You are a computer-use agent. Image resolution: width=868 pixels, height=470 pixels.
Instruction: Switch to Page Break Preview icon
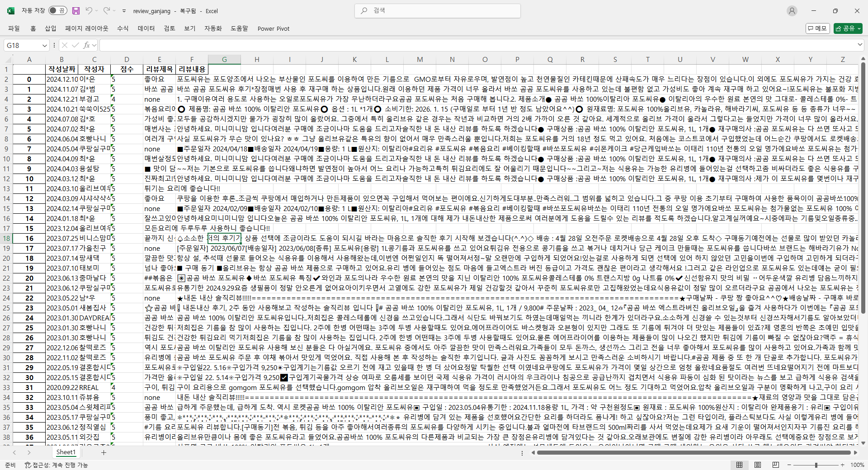776,465
